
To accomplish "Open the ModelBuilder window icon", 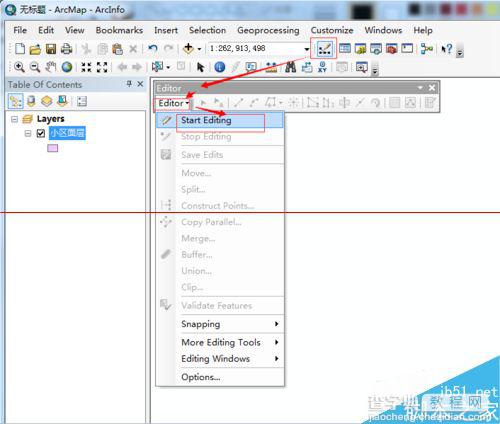I will pos(426,49).
